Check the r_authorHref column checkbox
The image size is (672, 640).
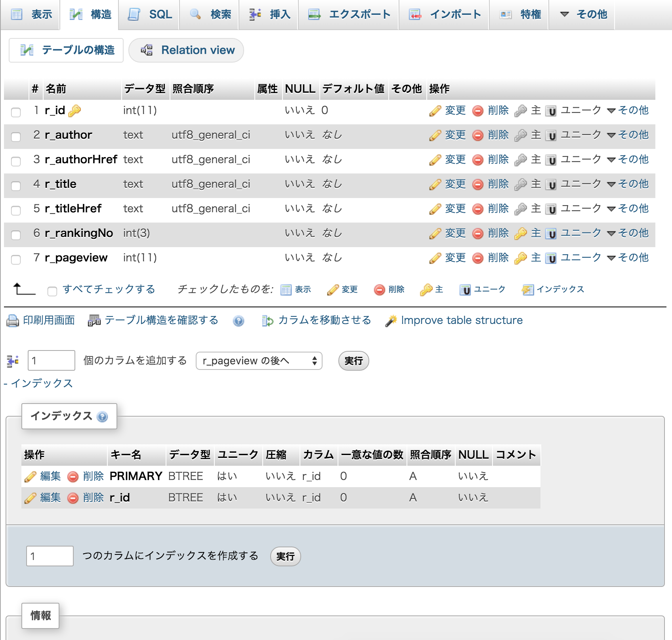[16, 161]
